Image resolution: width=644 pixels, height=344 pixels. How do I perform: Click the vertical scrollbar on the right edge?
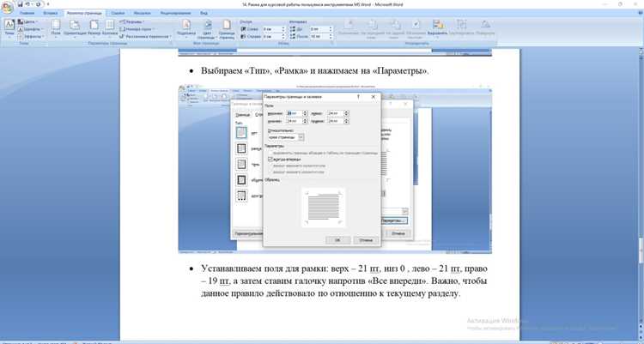641,193
